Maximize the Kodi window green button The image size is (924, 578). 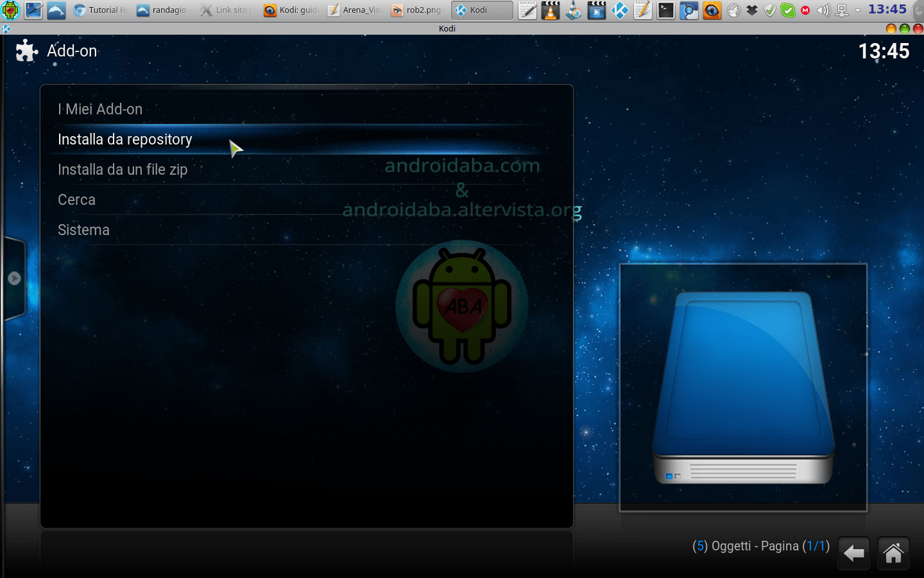[x=905, y=28]
